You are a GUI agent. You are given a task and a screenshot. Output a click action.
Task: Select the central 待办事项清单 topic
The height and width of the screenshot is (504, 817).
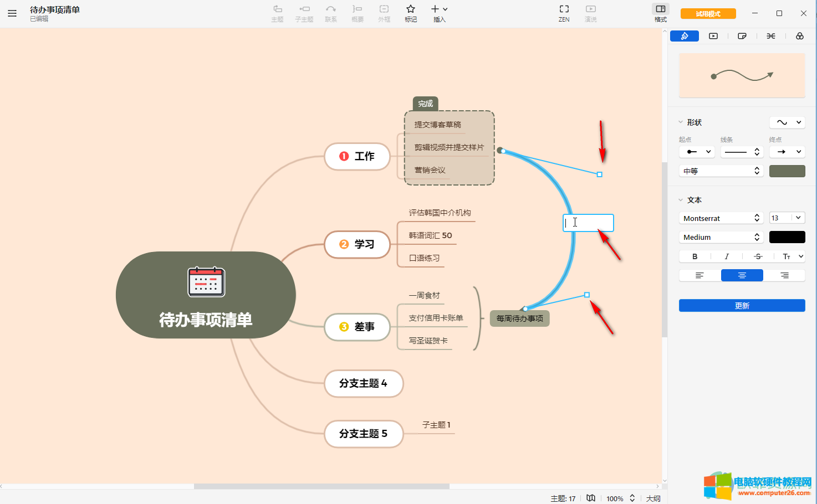click(206, 295)
